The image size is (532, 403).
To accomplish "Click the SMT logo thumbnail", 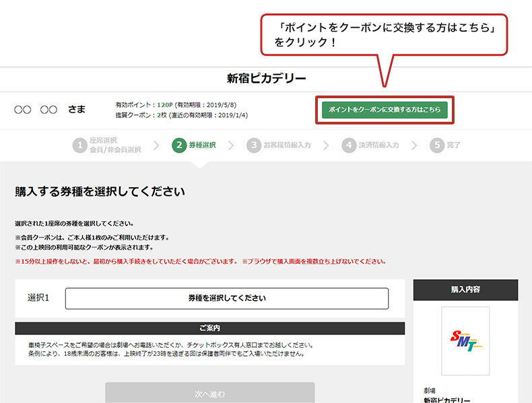I will [x=465, y=342].
